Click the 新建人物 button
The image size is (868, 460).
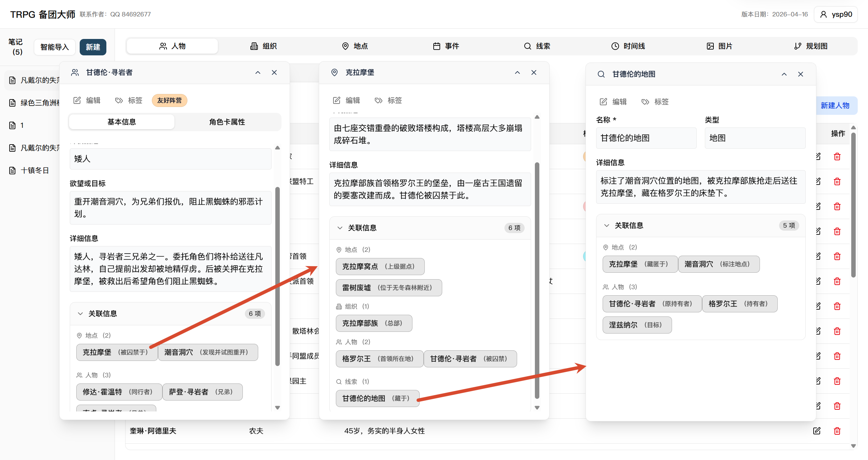point(835,106)
